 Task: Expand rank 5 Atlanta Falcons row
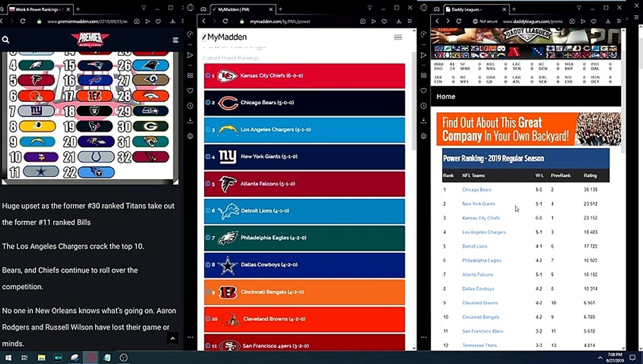208,184
